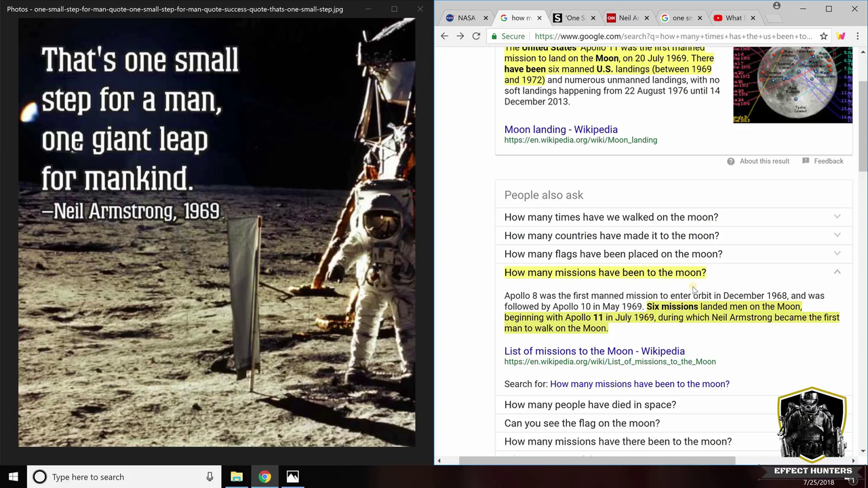
Task: Switch to the CNN Neil Armstrong tab
Action: click(625, 18)
